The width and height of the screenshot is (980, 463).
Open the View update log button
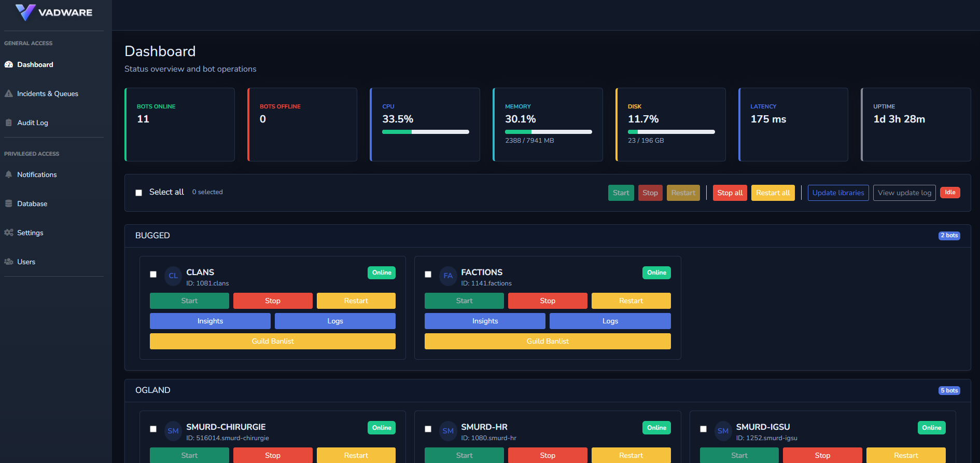905,193
